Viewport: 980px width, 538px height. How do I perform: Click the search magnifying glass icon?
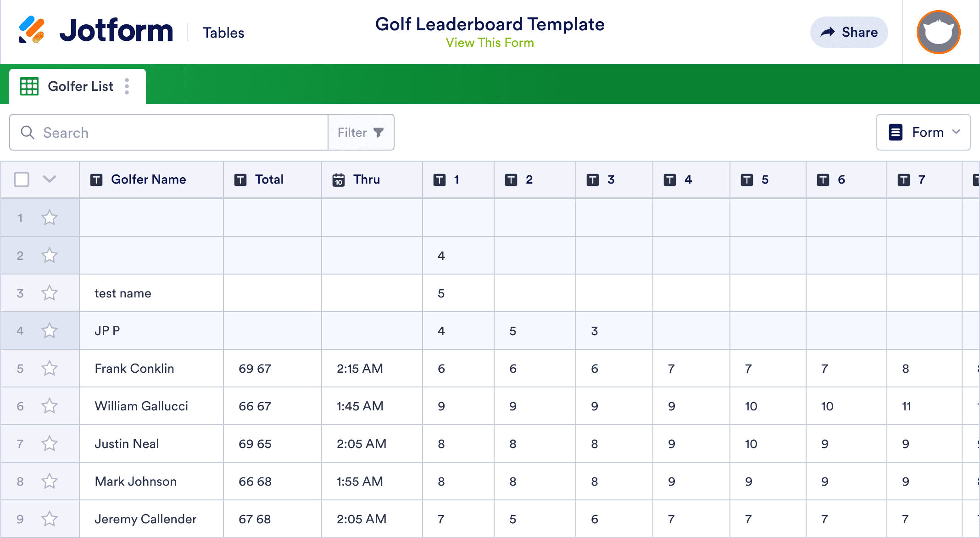click(27, 133)
